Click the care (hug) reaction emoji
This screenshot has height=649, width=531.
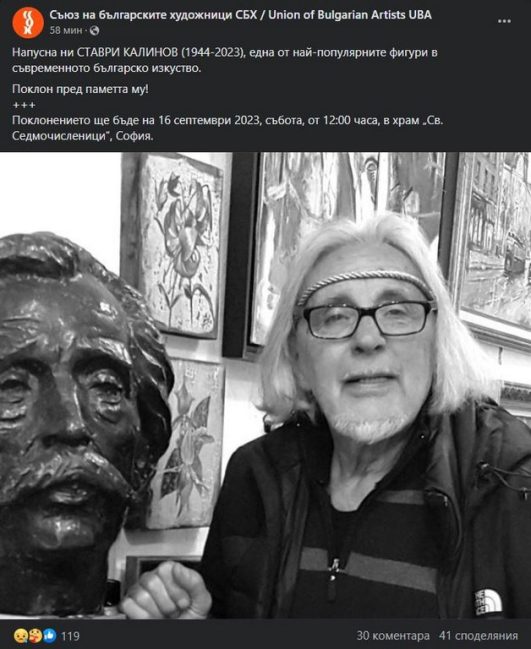tap(35, 635)
